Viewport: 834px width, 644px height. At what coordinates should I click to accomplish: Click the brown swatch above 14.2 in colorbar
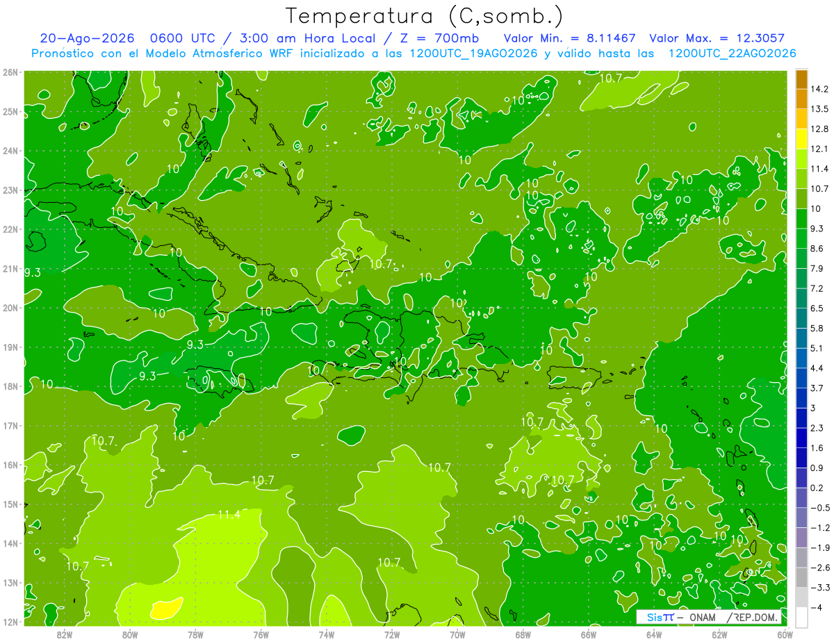(801, 80)
